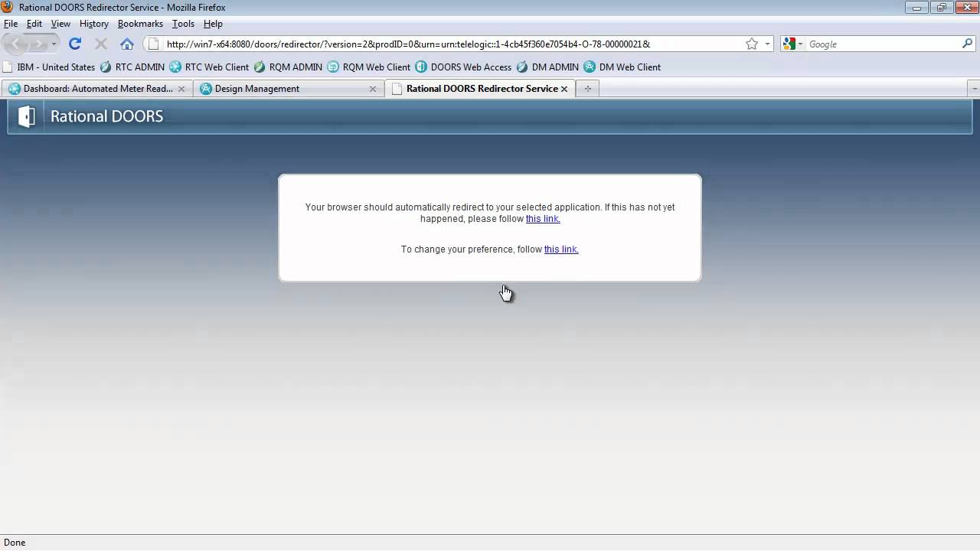Open the RTC ADMIN bookmark
Screen dimensions: 980x551
coord(132,67)
